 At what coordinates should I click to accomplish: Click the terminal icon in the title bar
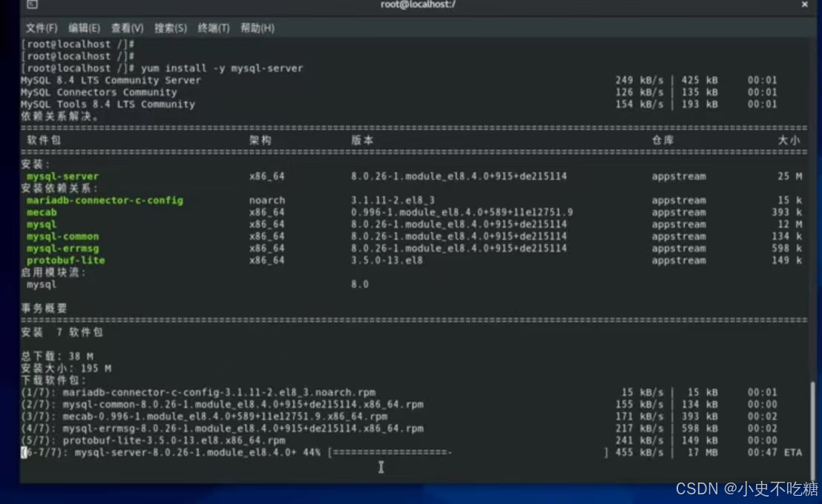(x=32, y=4)
